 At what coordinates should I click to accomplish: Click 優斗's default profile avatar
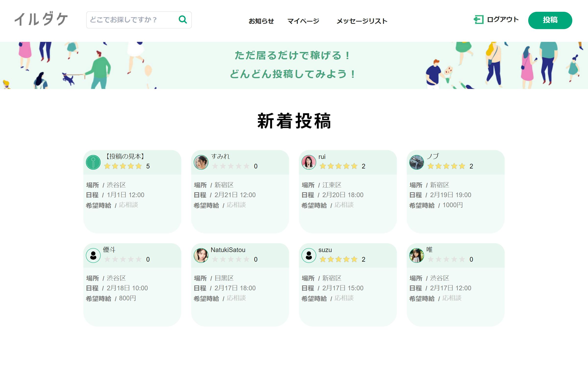tap(93, 255)
